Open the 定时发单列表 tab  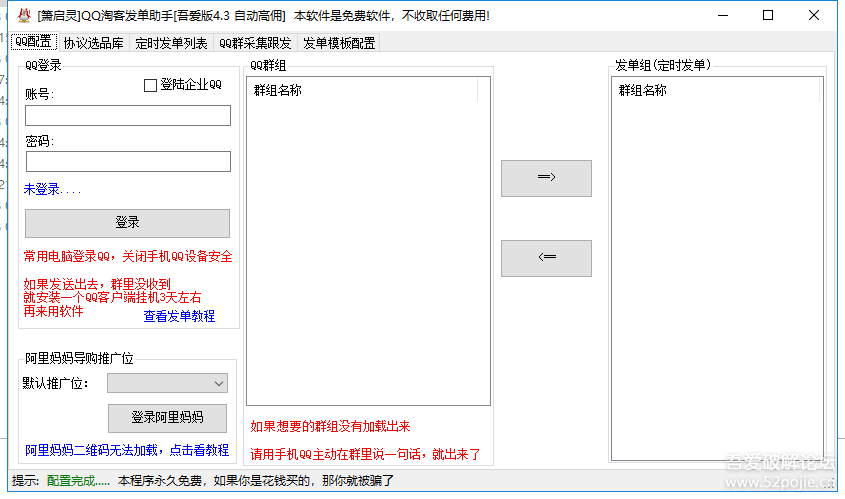click(x=171, y=43)
